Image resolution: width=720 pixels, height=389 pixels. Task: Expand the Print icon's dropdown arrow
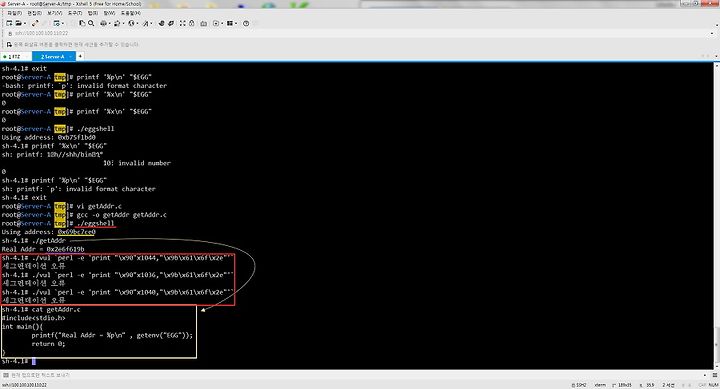110,23
